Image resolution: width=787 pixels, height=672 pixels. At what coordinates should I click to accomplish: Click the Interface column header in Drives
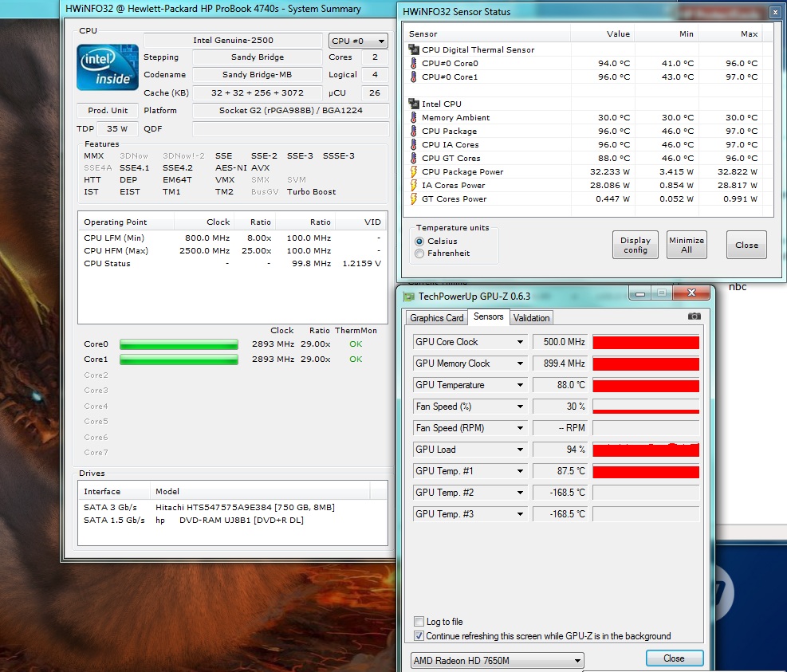click(114, 491)
